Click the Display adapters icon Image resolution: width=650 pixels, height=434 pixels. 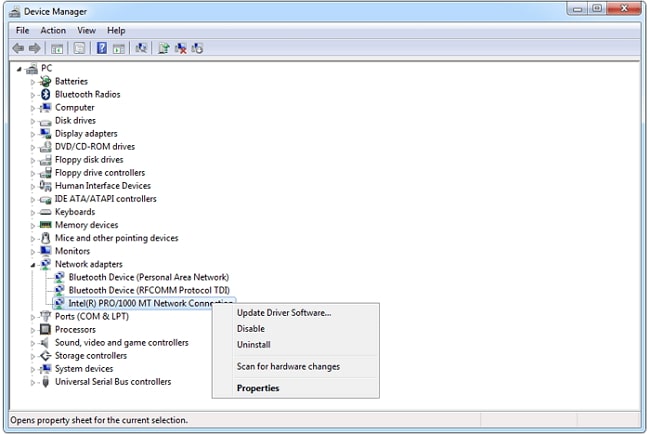(x=45, y=133)
